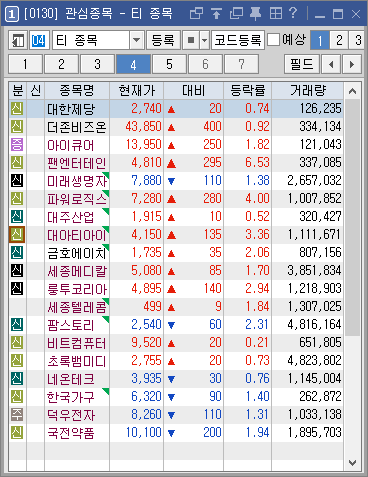Toggle the 예상 checkbox
368x477 pixels.
[x=274, y=40]
